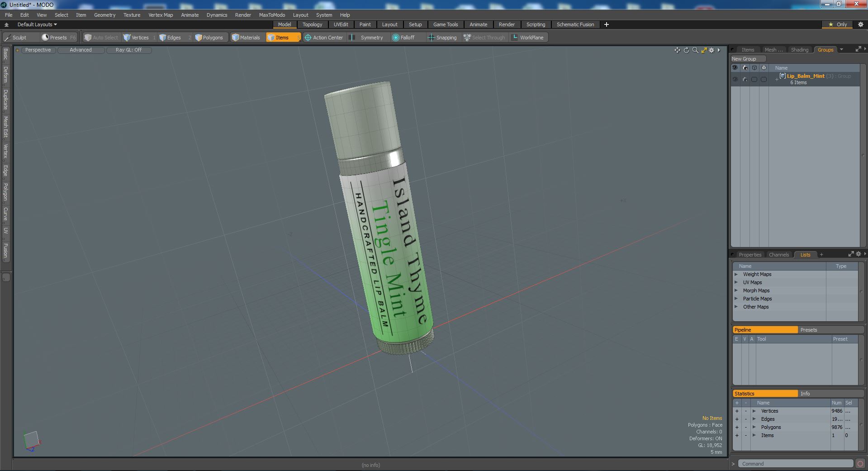Switch to the Schematic Fusion tab
This screenshot has width=868, height=471.
(575, 24)
